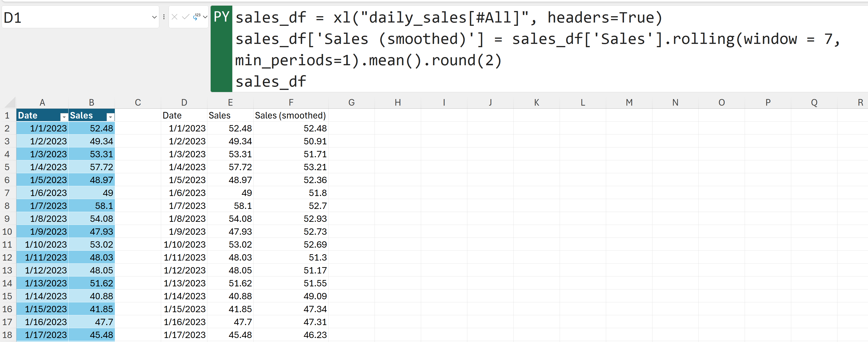
Task: Click the Sales value 57.72 in column B
Action: coord(101,167)
